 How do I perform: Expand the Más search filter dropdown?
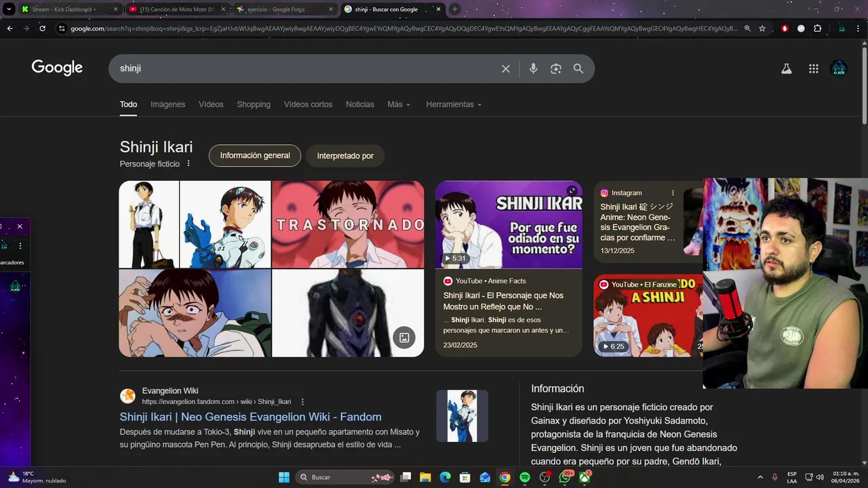pos(399,104)
